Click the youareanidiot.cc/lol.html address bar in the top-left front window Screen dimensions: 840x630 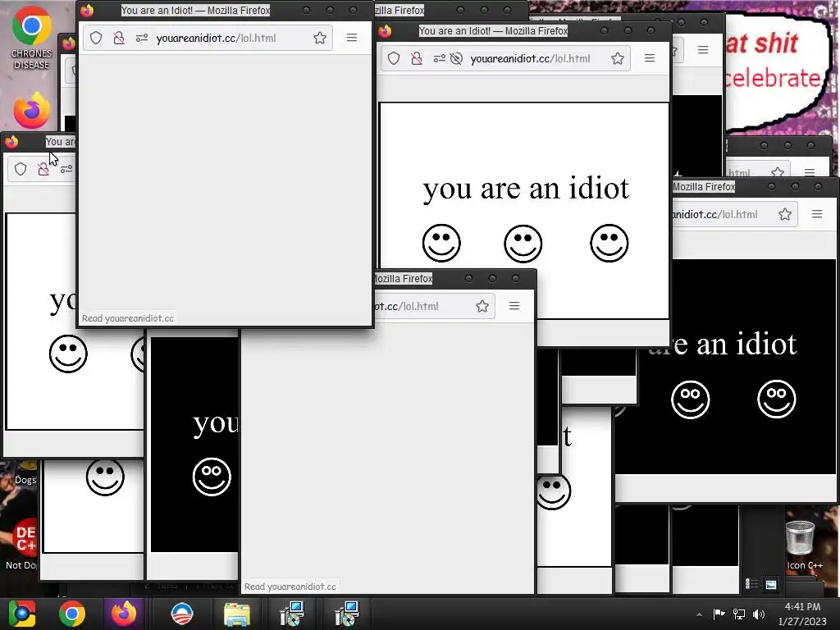click(x=208, y=38)
